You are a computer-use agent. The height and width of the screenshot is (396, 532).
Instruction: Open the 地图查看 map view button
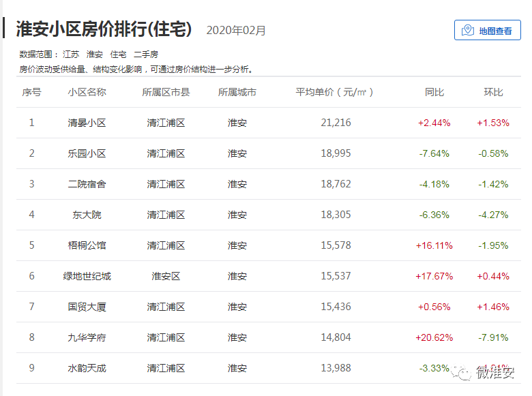[487, 30]
